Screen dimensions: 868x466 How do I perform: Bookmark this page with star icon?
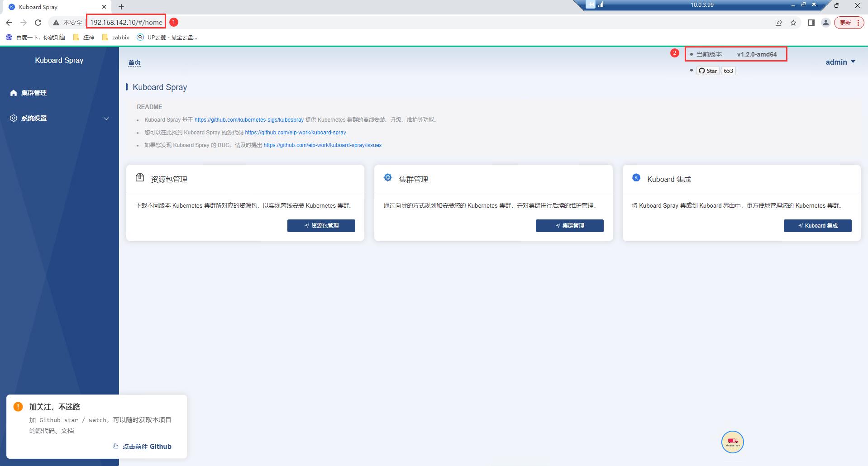pyautogui.click(x=793, y=23)
